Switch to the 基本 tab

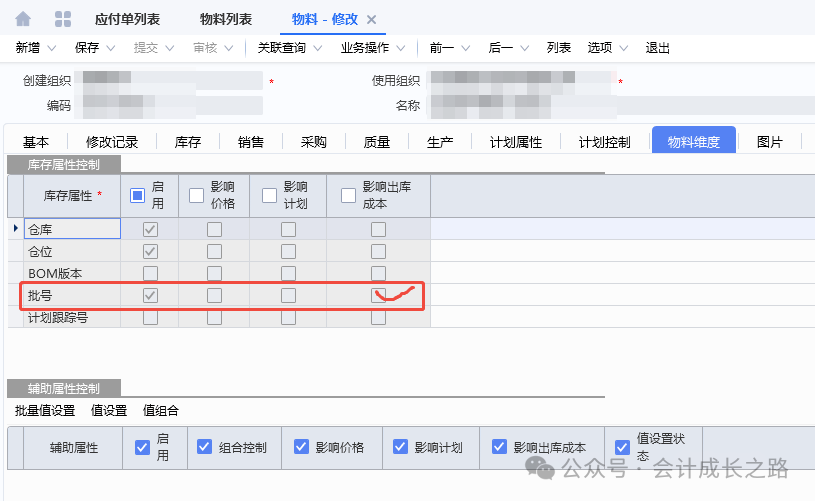(x=36, y=142)
